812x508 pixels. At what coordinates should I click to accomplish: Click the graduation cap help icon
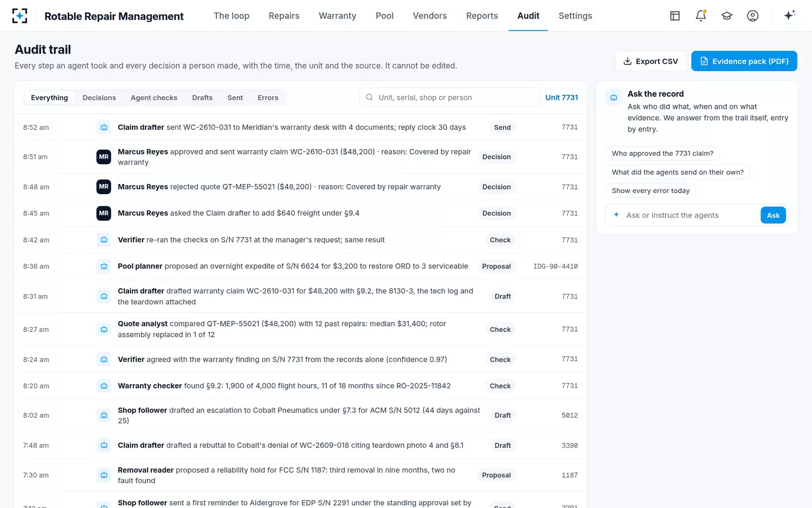point(727,16)
